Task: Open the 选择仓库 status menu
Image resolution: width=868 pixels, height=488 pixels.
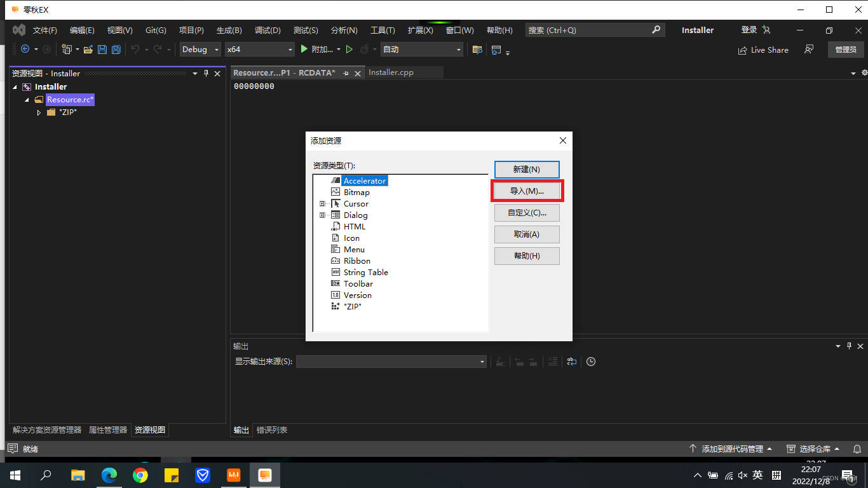Action: pyautogui.click(x=813, y=449)
